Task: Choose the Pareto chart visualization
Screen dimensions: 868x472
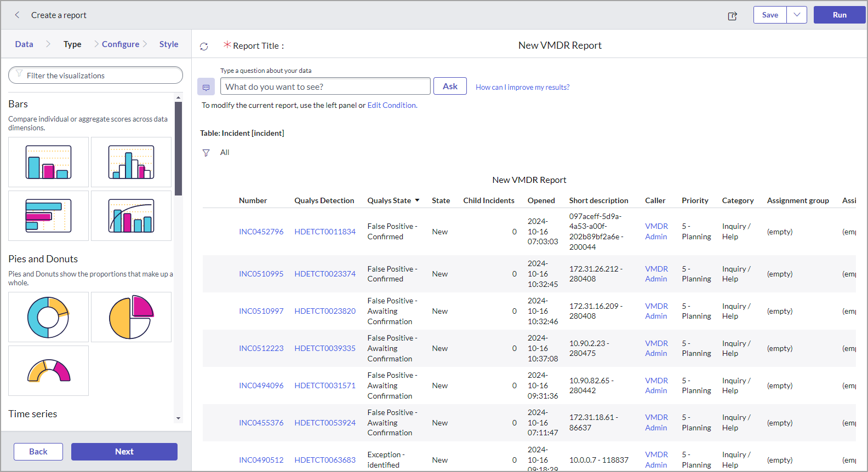Action: pyautogui.click(x=131, y=216)
